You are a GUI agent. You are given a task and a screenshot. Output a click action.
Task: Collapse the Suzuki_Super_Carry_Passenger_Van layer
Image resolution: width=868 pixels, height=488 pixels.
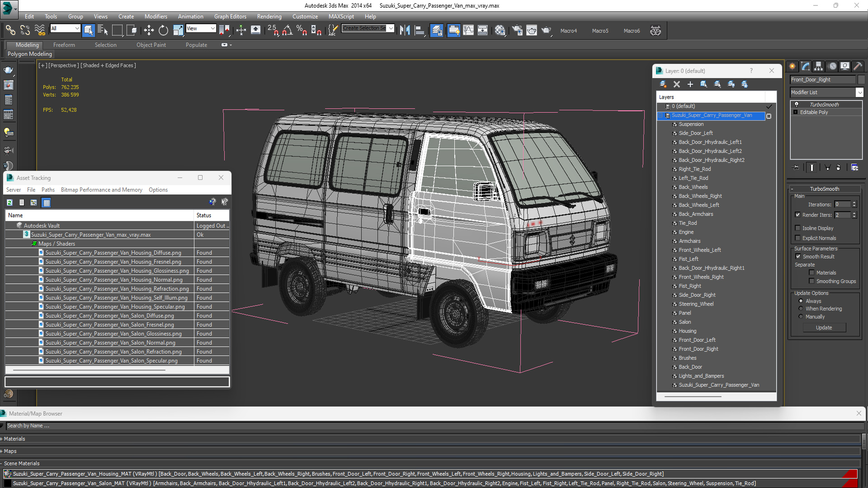point(660,115)
